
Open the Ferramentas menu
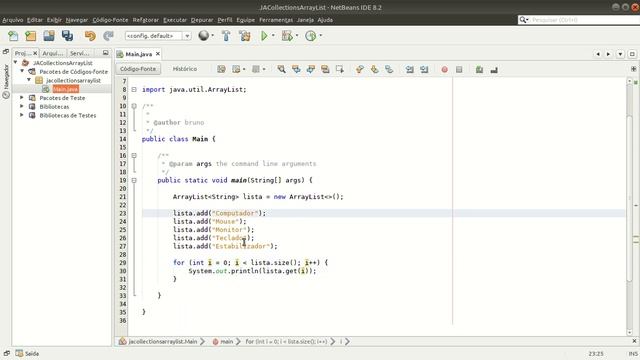pyautogui.click(x=276, y=20)
